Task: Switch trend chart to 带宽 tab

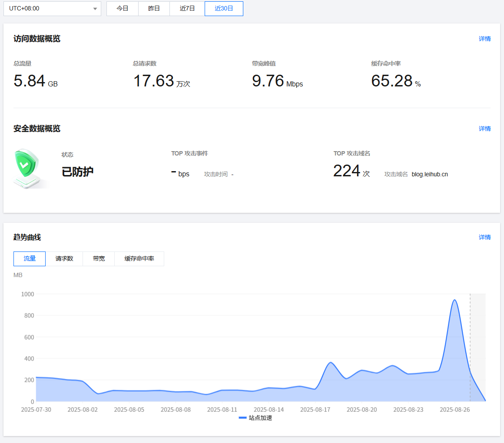Action: tap(99, 258)
